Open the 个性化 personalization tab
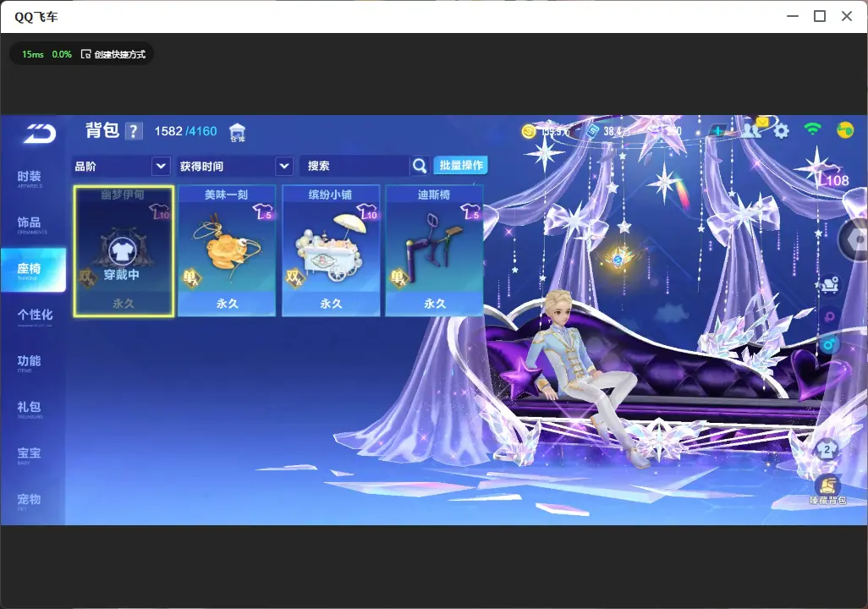The image size is (868, 609). [x=35, y=316]
